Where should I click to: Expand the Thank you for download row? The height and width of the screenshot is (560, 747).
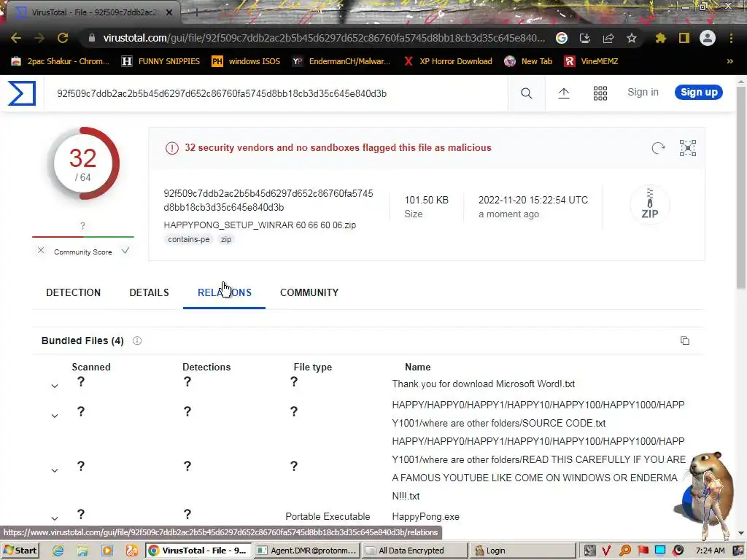[x=55, y=386]
